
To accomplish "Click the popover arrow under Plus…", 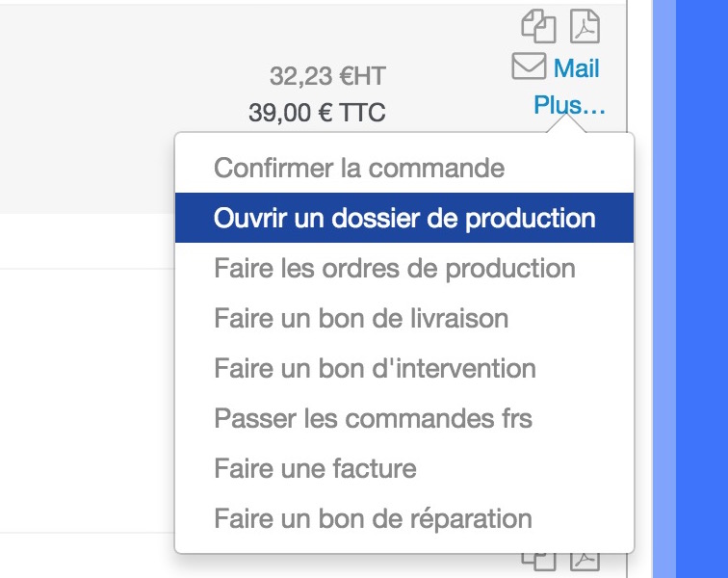I will point(566,124).
